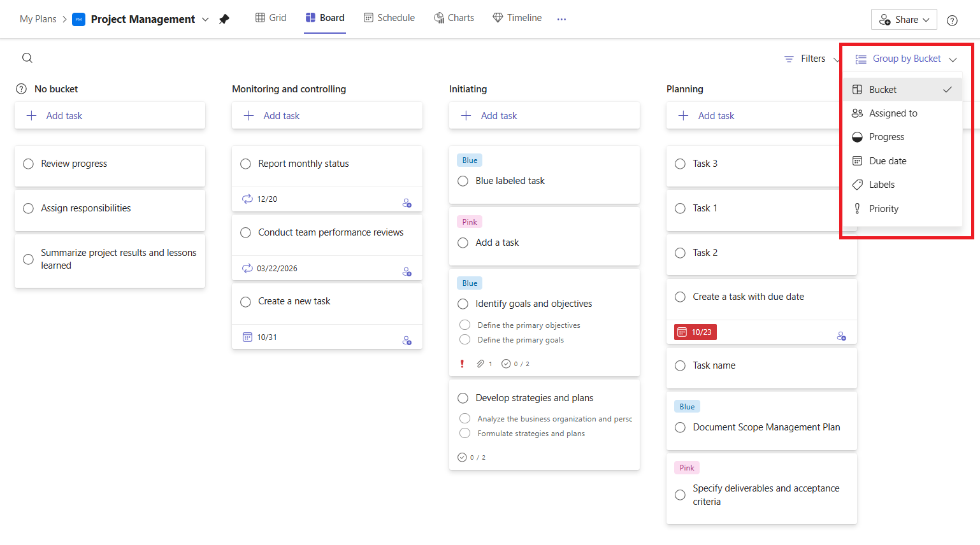Screen dimensions: 980x545
Task: Check off 'Define the primary objectives' subtask
Action: pyautogui.click(x=465, y=325)
